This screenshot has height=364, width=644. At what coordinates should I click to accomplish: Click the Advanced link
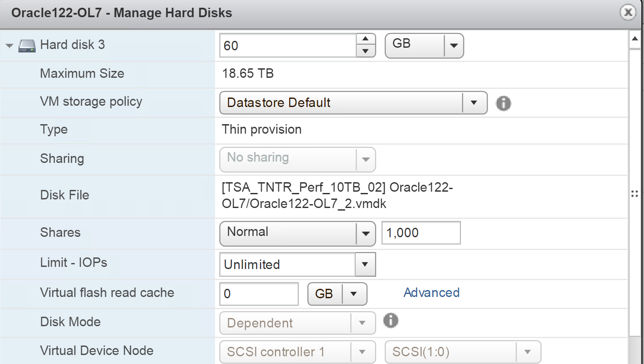point(431,293)
